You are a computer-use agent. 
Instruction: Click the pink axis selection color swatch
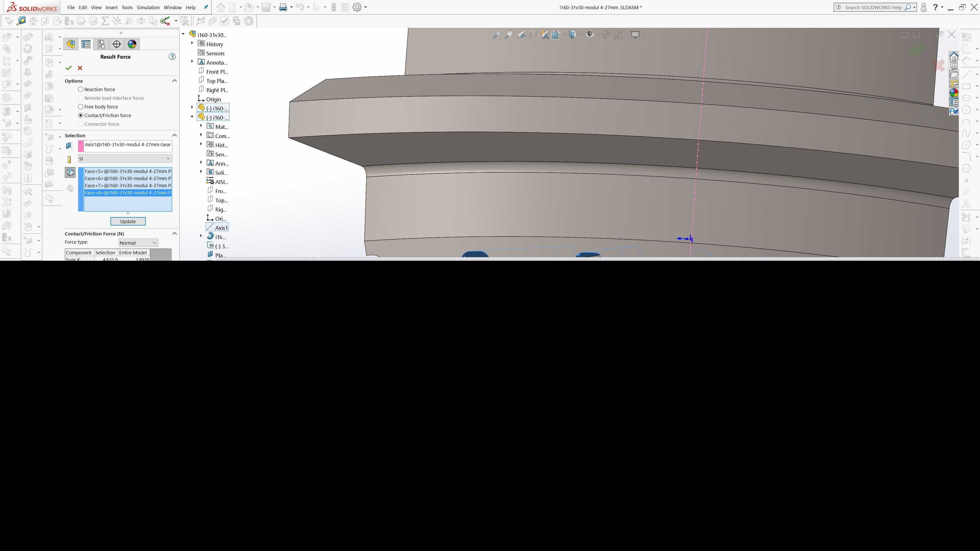[81, 146]
